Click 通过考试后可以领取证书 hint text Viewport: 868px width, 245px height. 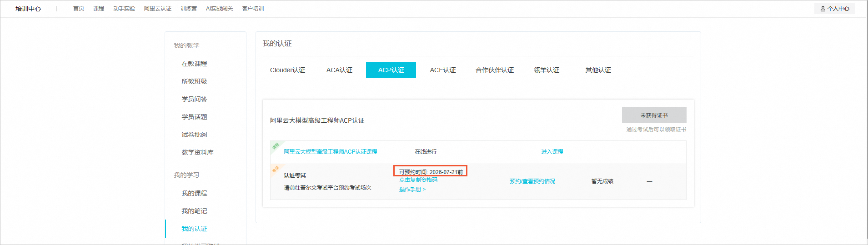tap(656, 130)
